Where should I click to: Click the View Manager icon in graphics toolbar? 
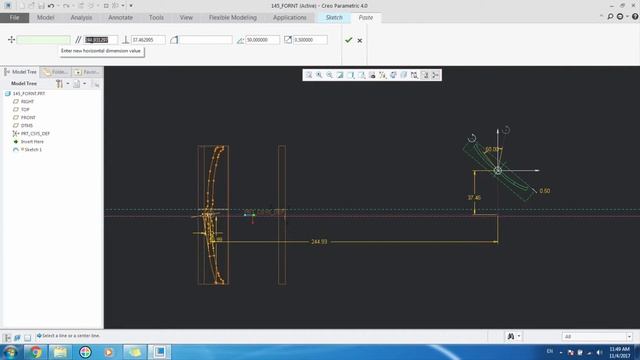tap(372, 75)
